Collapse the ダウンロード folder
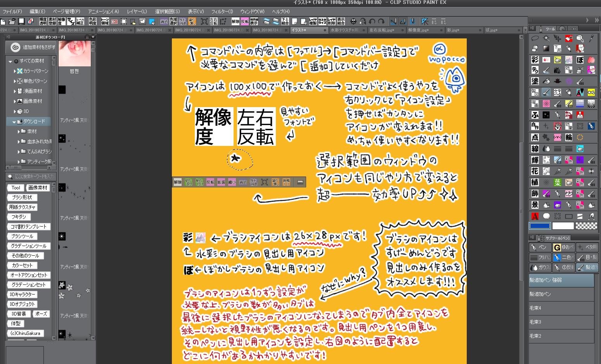This screenshot has height=364, width=601. tap(14, 122)
